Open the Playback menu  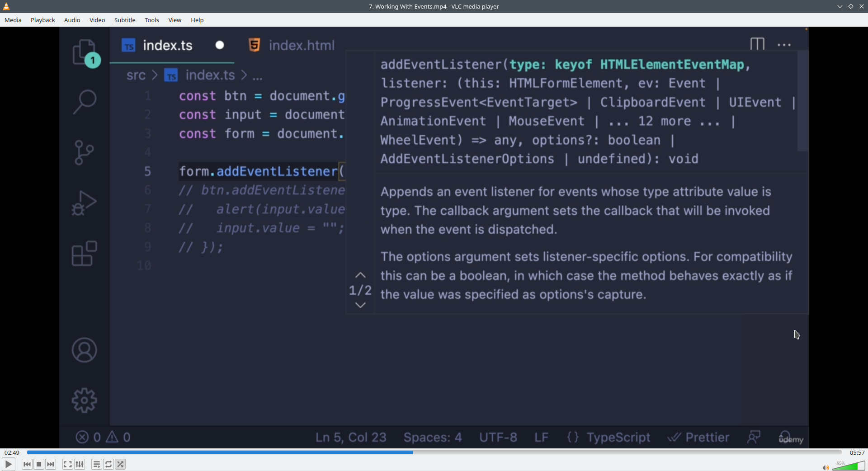point(43,20)
